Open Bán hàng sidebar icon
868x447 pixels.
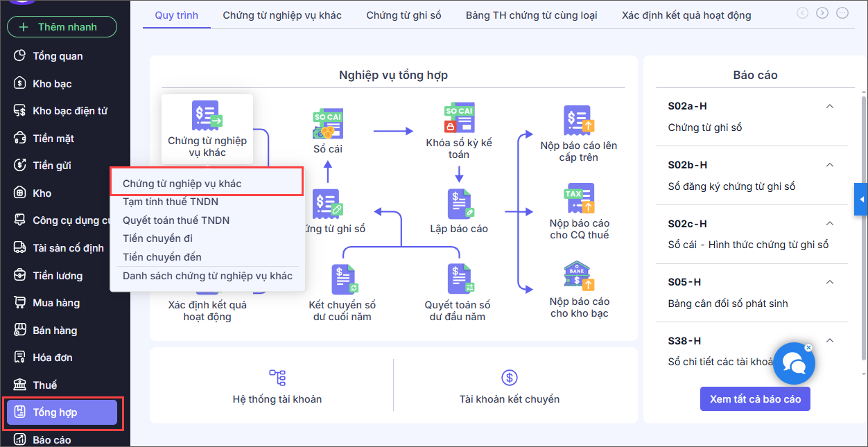[20, 331]
